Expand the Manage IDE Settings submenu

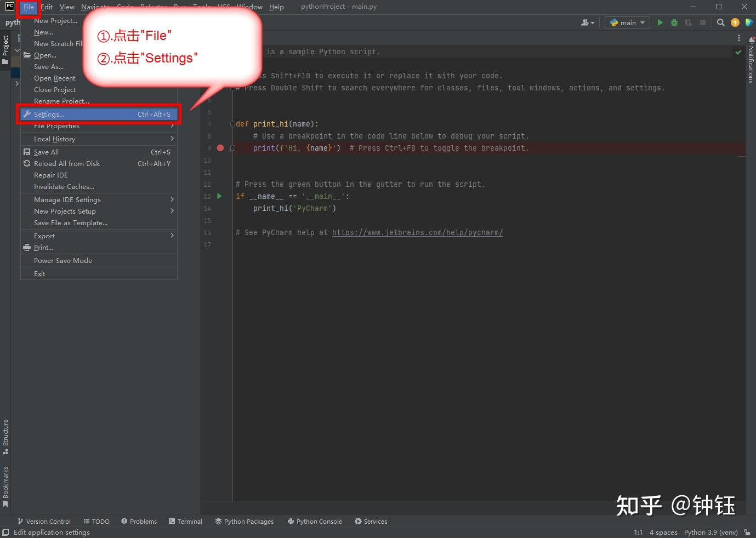[99, 199]
